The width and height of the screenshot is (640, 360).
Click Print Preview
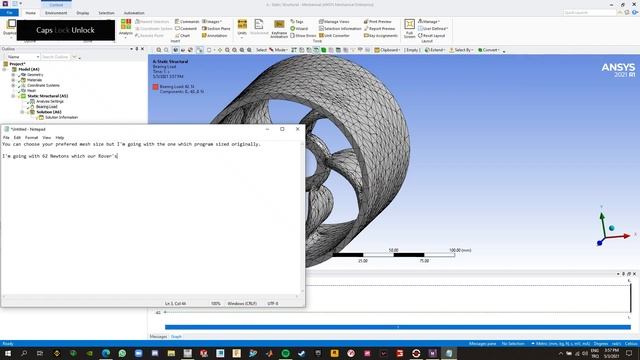point(378,21)
